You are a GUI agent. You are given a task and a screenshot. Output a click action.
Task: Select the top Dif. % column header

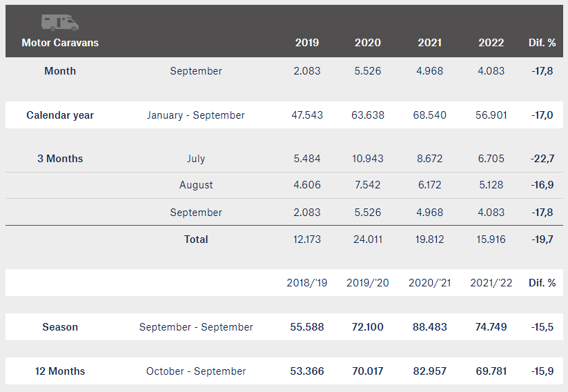tap(542, 43)
